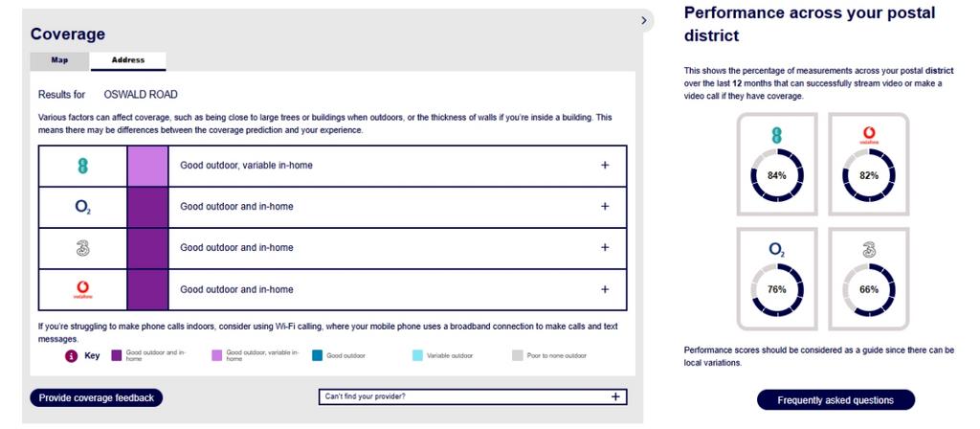Click the Vodafone logo in coverage table
980x429 pixels.
pyautogui.click(x=82, y=289)
